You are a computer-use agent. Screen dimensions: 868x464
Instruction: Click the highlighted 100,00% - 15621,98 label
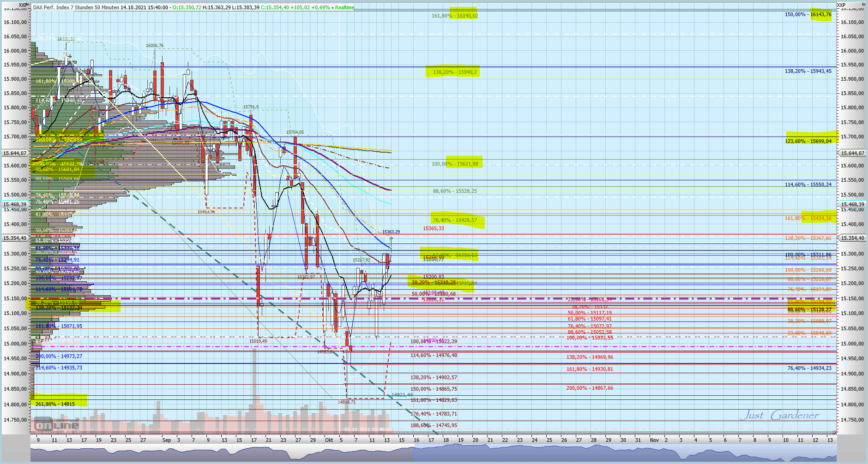point(455,164)
